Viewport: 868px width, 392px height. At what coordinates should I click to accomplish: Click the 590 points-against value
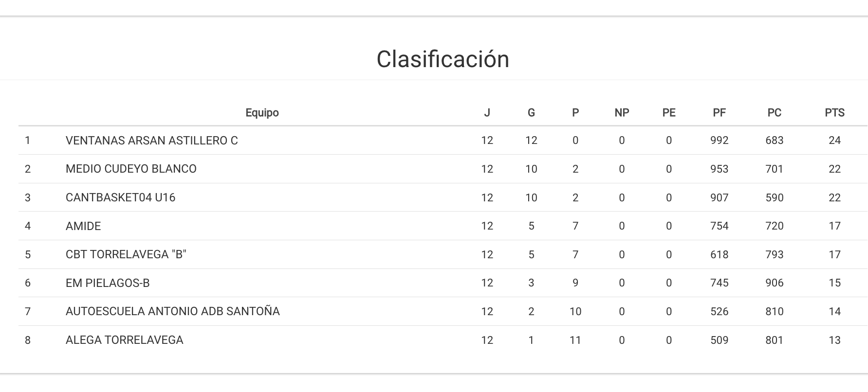pyautogui.click(x=774, y=197)
